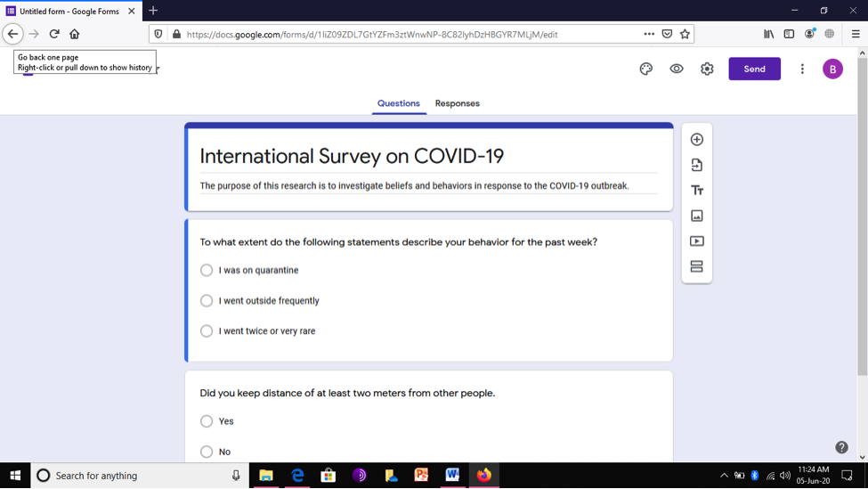Choose "I went outside frequently" radio button
Image resolution: width=868 pixels, height=489 pixels.
point(207,301)
